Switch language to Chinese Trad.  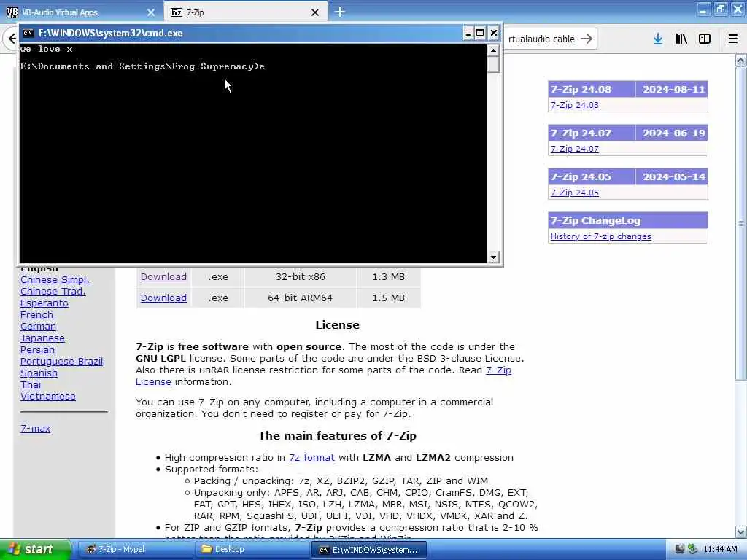pyautogui.click(x=53, y=292)
